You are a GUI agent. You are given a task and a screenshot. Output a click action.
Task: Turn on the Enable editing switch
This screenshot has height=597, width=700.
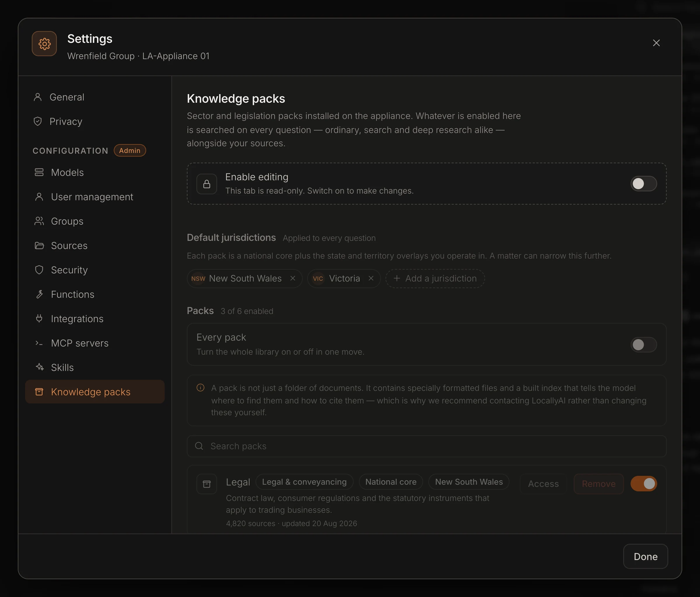click(x=644, y=184)
